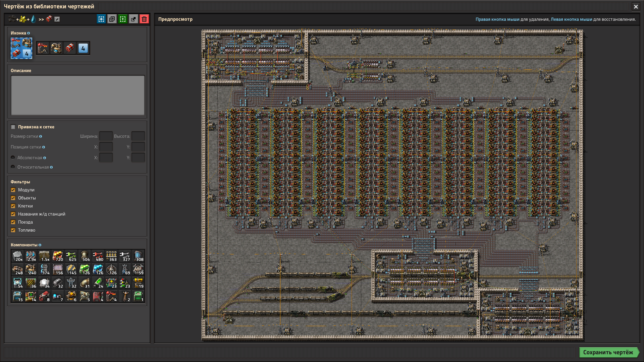Click the green inserter component showing 625

click(x=71, y=256)
